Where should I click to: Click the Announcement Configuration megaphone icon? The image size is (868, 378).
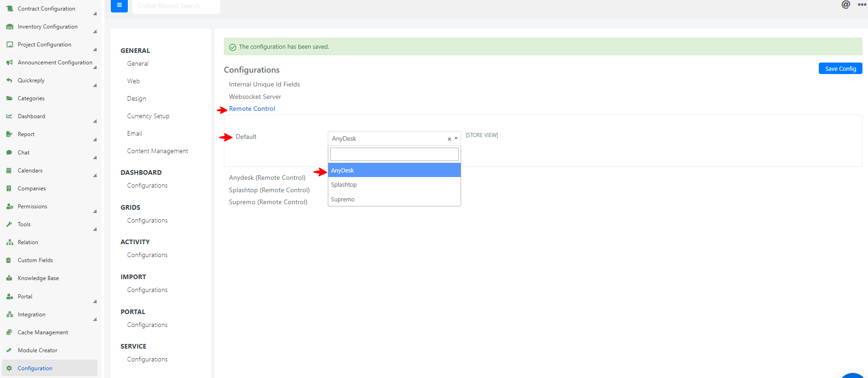9,63
